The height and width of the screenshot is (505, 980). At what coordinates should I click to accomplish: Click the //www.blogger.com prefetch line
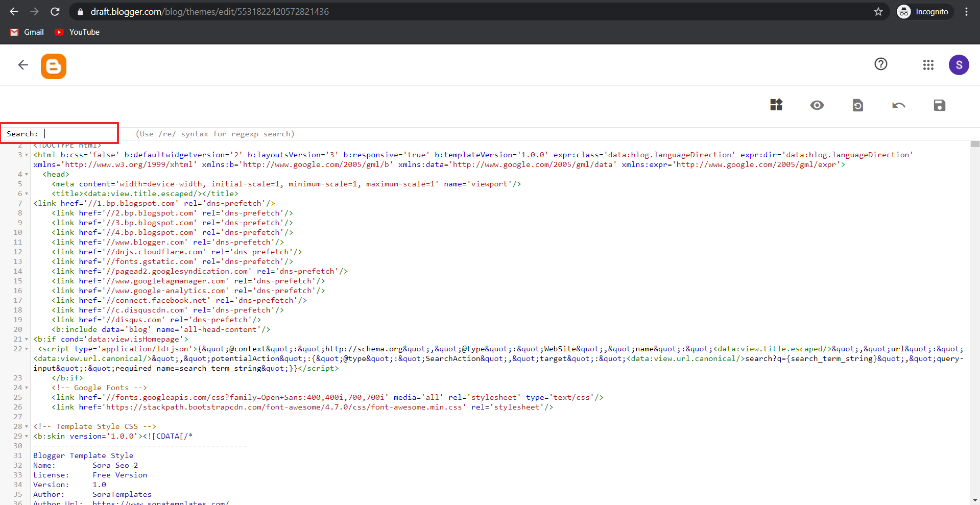[x=168, y=242]
